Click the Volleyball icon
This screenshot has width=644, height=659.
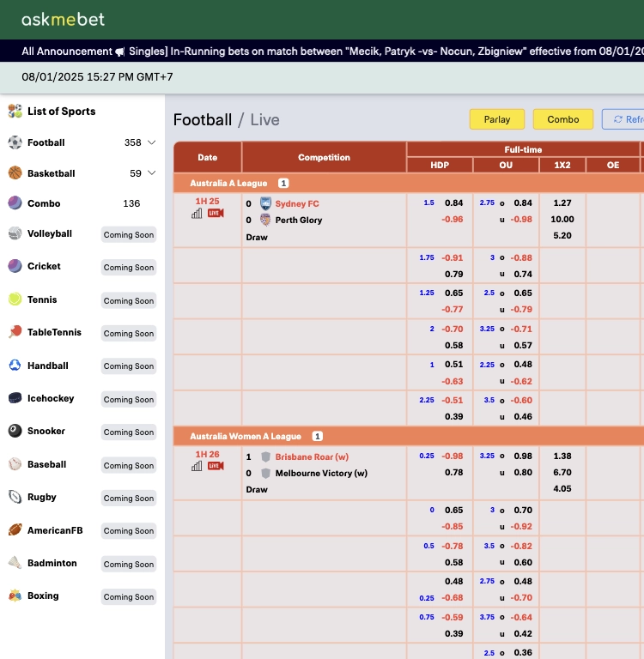coord(15,233)
